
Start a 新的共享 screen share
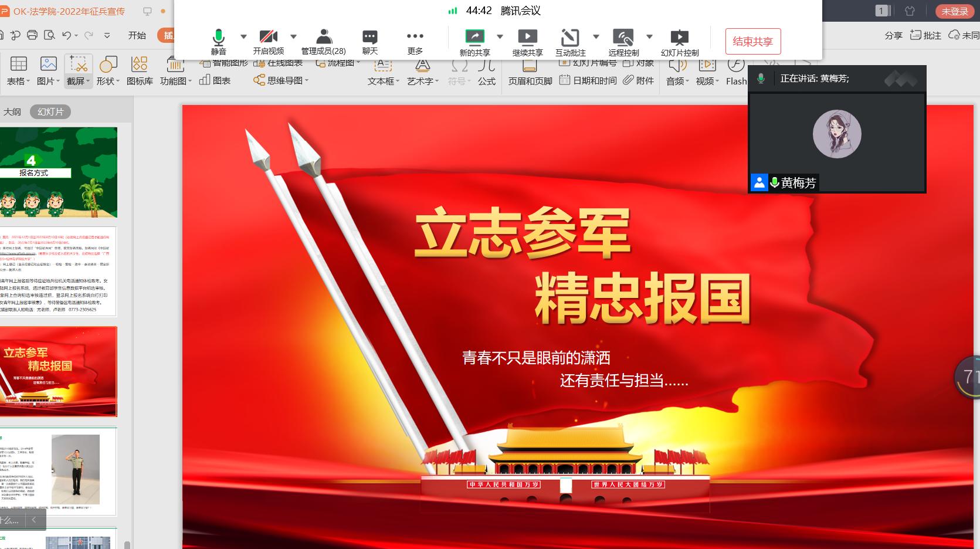pos(474,41)
